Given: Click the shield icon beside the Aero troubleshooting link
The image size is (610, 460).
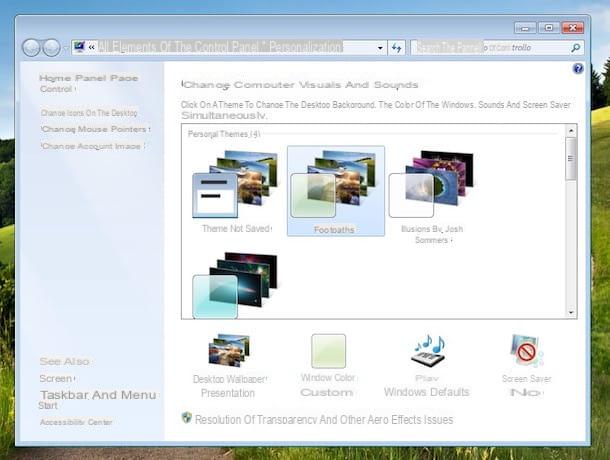Looking at the screenshot, I should (187, 418).
